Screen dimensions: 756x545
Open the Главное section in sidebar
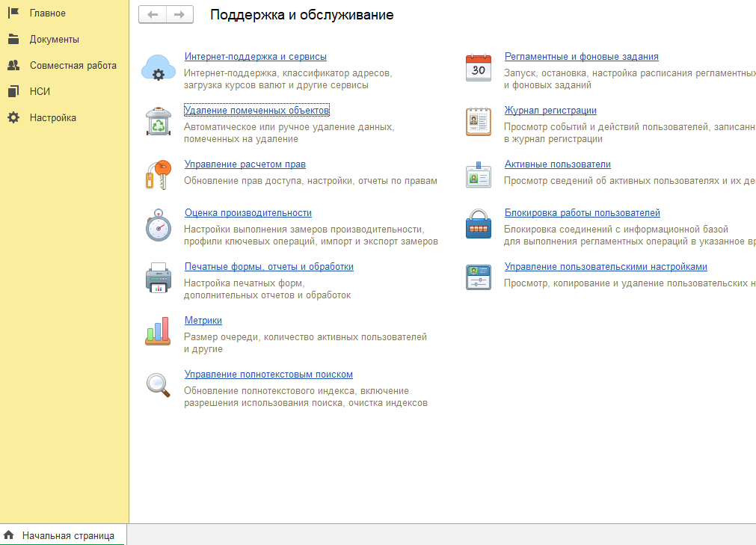click(48, 13)
